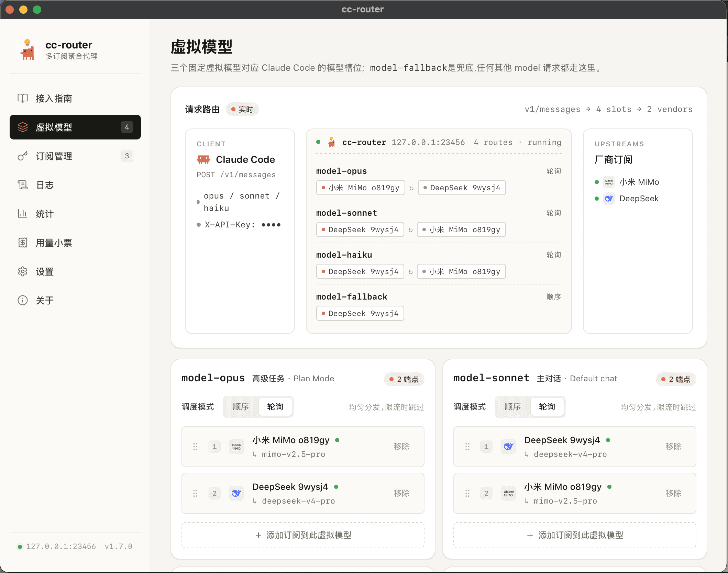The image size is (728, 573).
Task: Click the order number 2 in model-sonnet list
Action: [x=486, y=493]
